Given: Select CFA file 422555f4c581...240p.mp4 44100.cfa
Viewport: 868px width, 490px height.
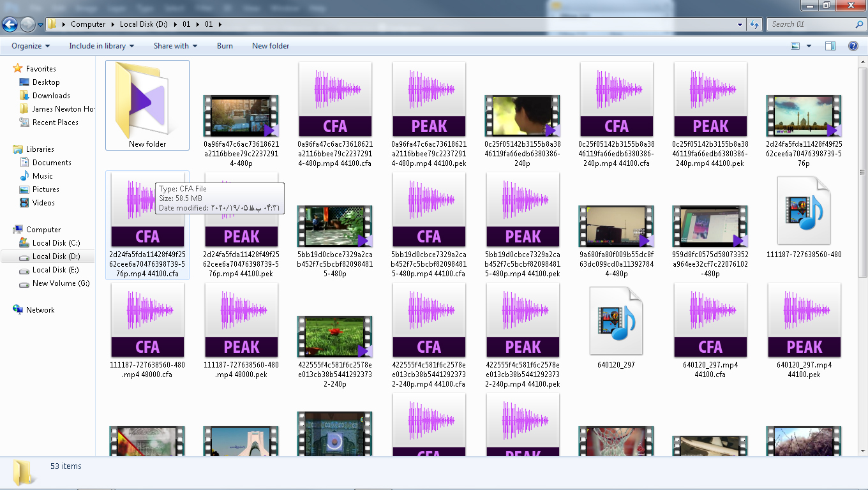Looking at the screenshot, I should 429,320.
